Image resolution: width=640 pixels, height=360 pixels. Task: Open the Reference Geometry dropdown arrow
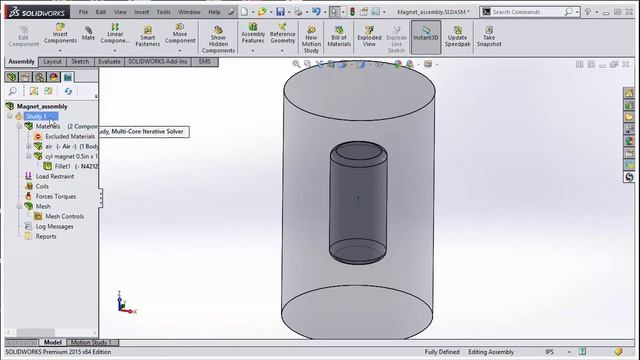[x=282, y=51]
